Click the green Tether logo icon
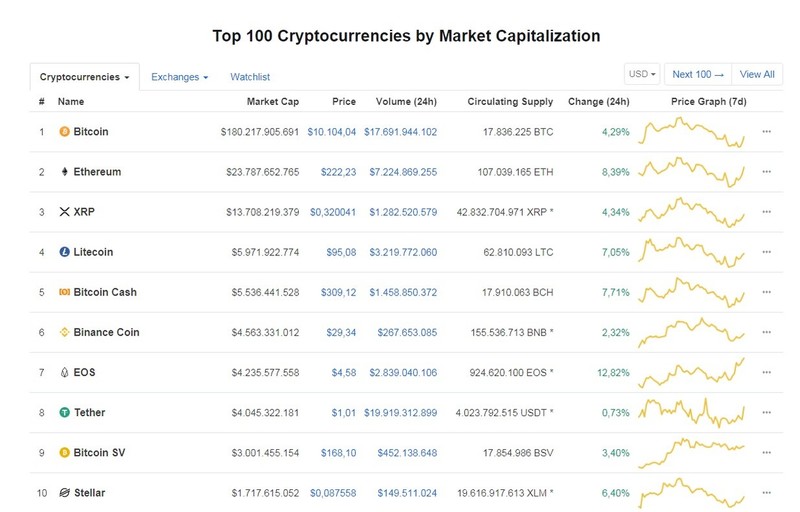This screenshot has width=800, height=512. tap(64, 413)
